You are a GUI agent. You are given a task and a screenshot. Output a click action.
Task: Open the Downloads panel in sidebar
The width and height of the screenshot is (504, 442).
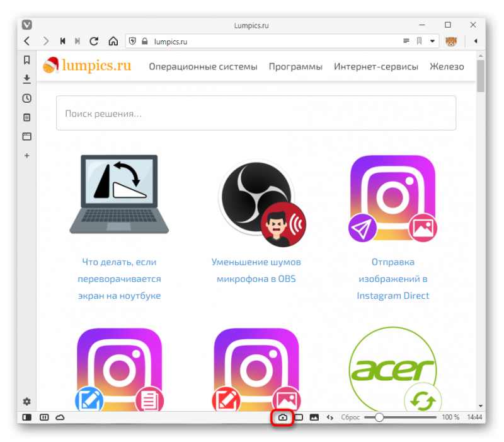(27, 79)
